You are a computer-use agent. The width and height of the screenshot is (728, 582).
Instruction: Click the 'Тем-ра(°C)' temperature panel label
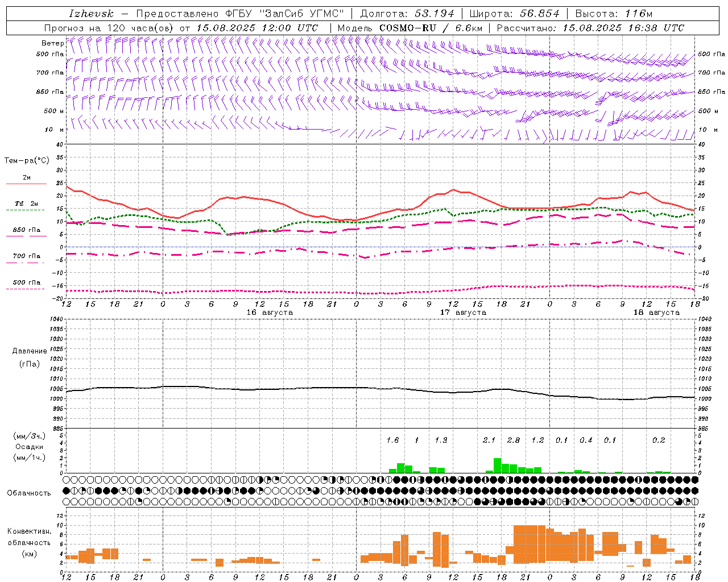point(27,161)
